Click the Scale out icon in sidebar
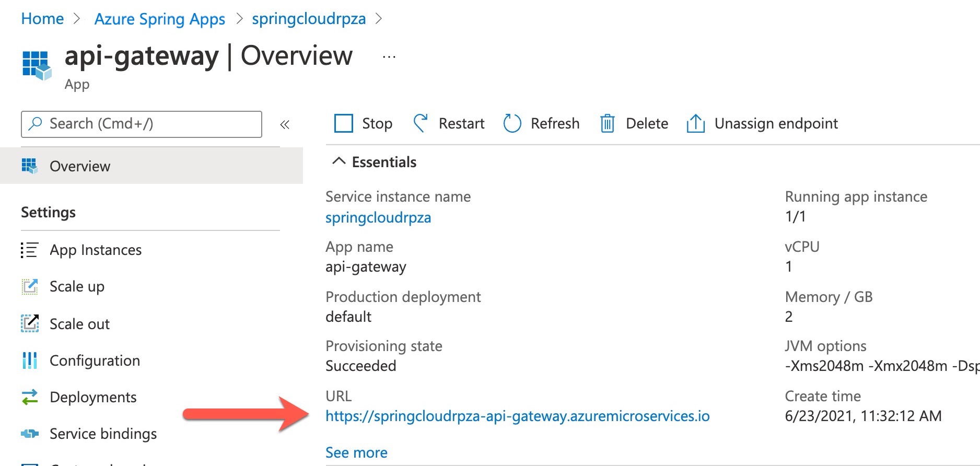 click(x=30, y=324)
